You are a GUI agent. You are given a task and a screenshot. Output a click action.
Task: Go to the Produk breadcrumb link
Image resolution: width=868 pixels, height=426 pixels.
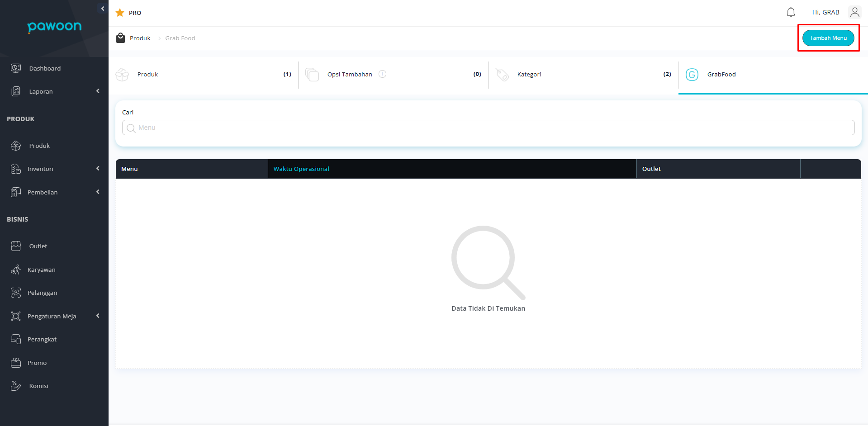[140, 38]
